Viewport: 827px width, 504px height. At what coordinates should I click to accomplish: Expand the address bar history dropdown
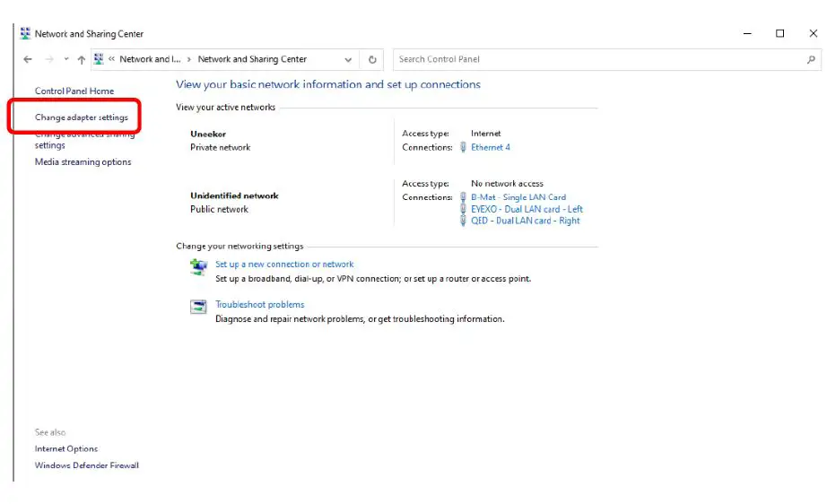point(348,59)
